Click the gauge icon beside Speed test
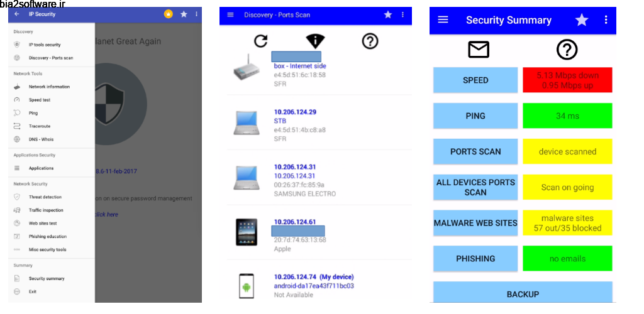 17,100
